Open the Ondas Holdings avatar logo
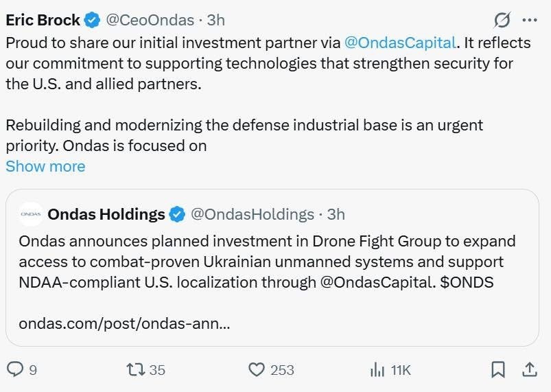The image size is (551, 392). click(31, 214)
